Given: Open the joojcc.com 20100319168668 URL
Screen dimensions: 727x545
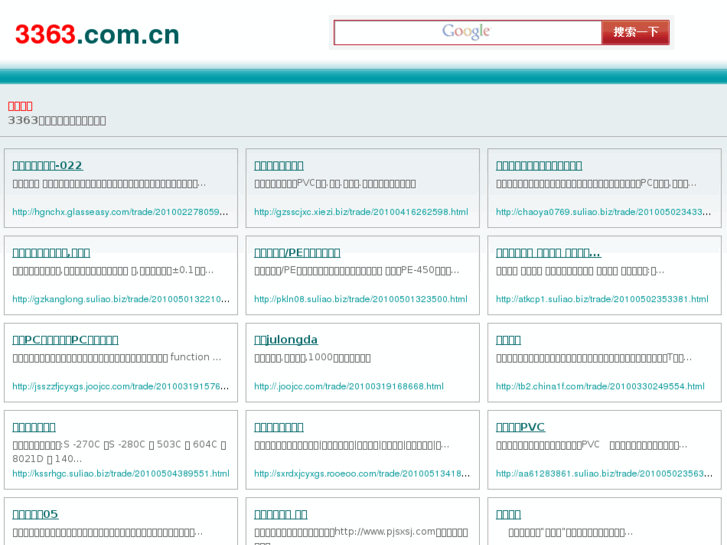Looking at the screenshot, I should (349, 386).
